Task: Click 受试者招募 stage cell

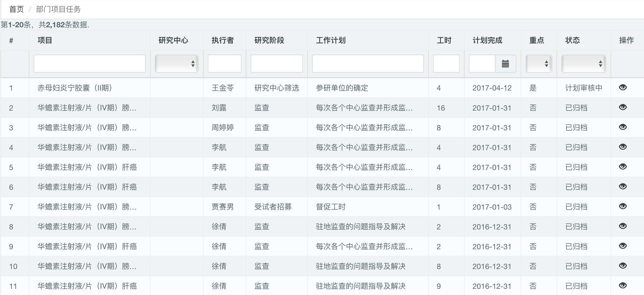Action: (x=273, y=207)
